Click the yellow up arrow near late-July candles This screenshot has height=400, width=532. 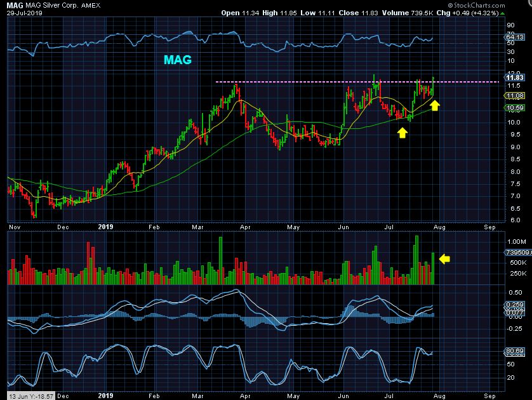click(435, 104)
